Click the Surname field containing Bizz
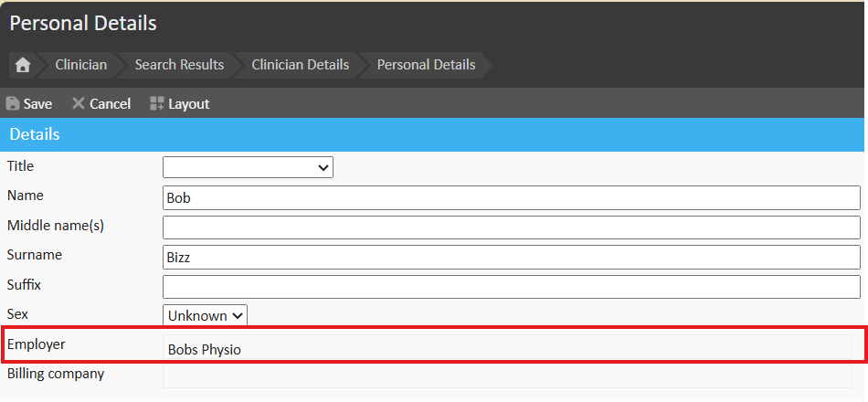 pyautogui.click(x=511, y=257)
